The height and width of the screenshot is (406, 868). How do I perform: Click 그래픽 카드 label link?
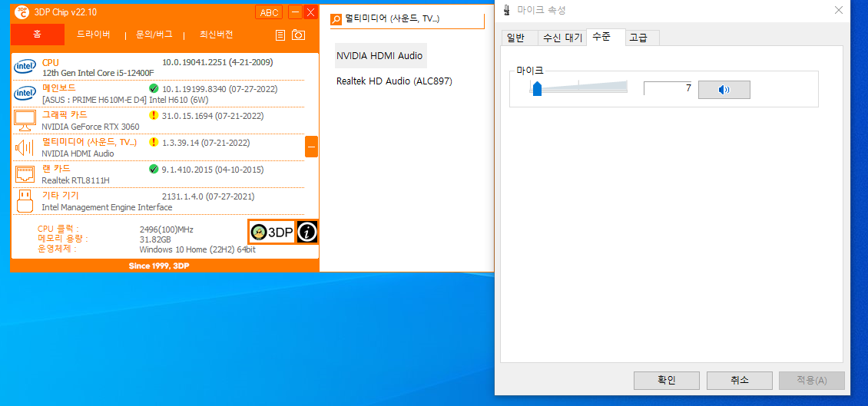click(65, 115)
